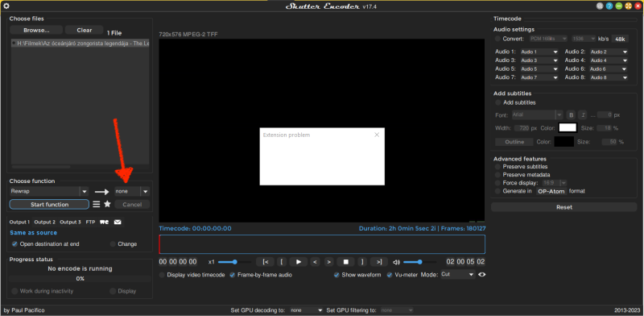Select the loaded file in the list
644x316 pixels.
(x=80, y=44)
